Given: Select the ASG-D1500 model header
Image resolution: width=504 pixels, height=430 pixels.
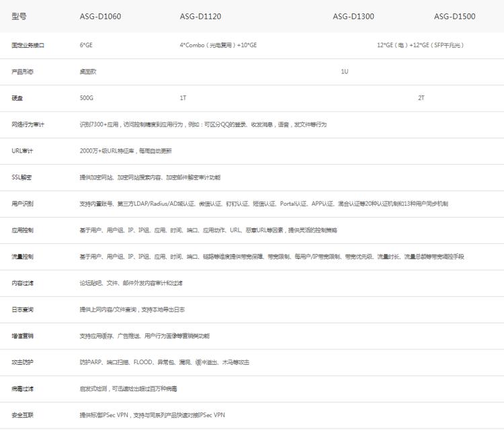Looking at the screenshot, I should 454,16.
